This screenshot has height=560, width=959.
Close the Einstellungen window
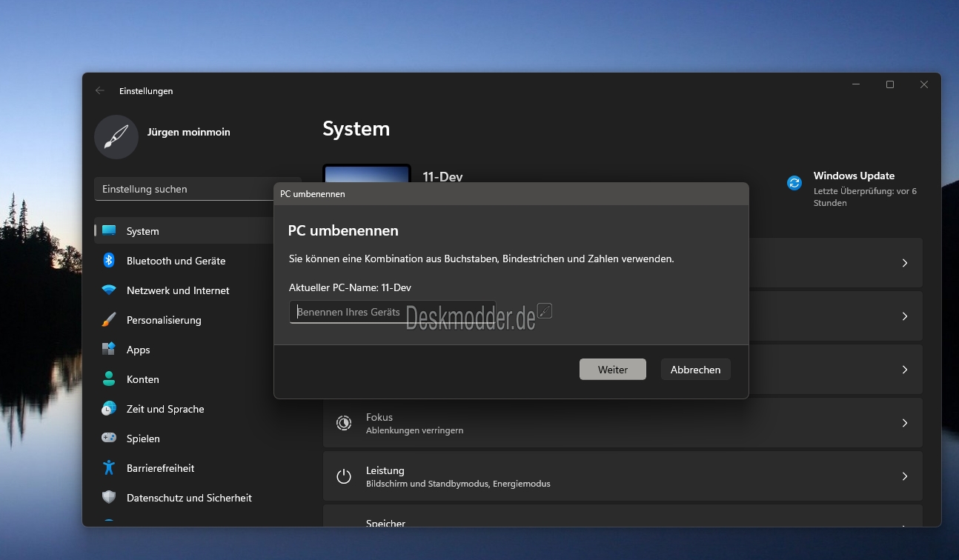pyautogui.click(x=924, y=84)
